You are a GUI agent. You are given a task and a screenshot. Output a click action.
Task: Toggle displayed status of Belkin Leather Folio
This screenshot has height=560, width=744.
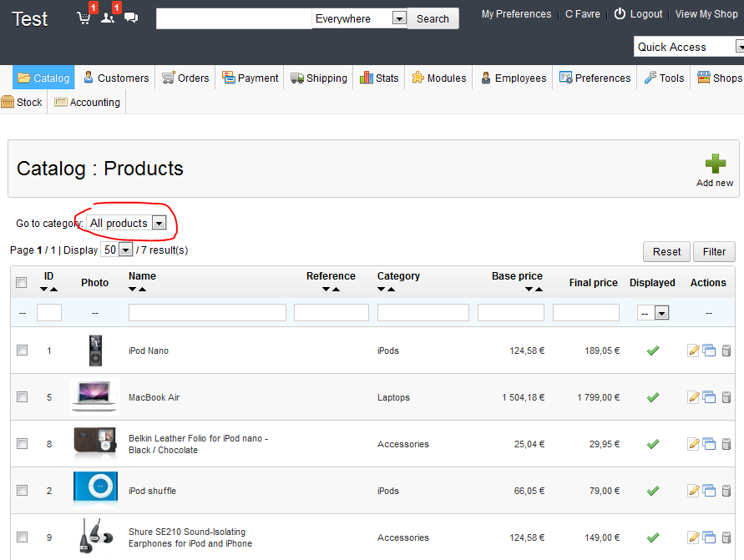coord(653,444)
